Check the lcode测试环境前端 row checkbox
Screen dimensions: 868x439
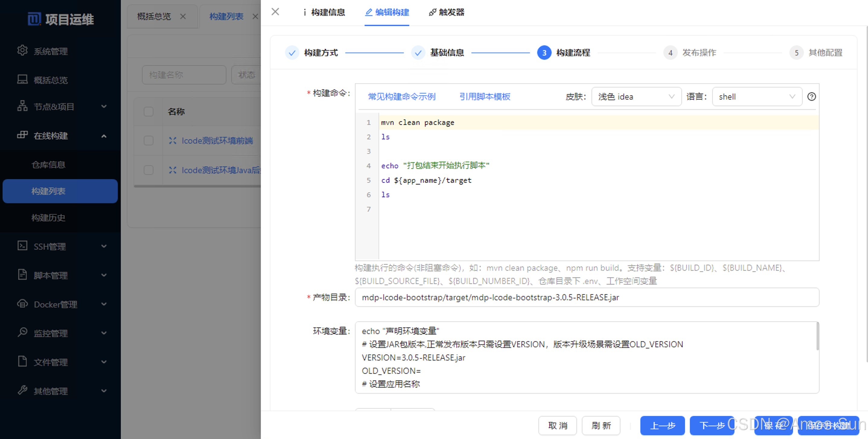(148, 141)
